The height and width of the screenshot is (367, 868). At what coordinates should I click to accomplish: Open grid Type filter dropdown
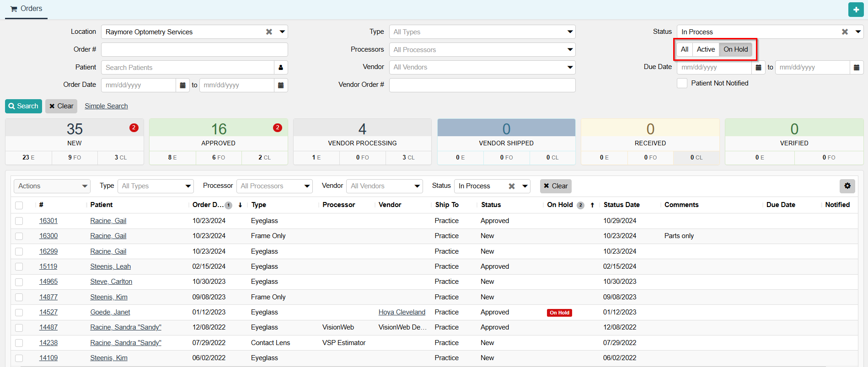155,186
